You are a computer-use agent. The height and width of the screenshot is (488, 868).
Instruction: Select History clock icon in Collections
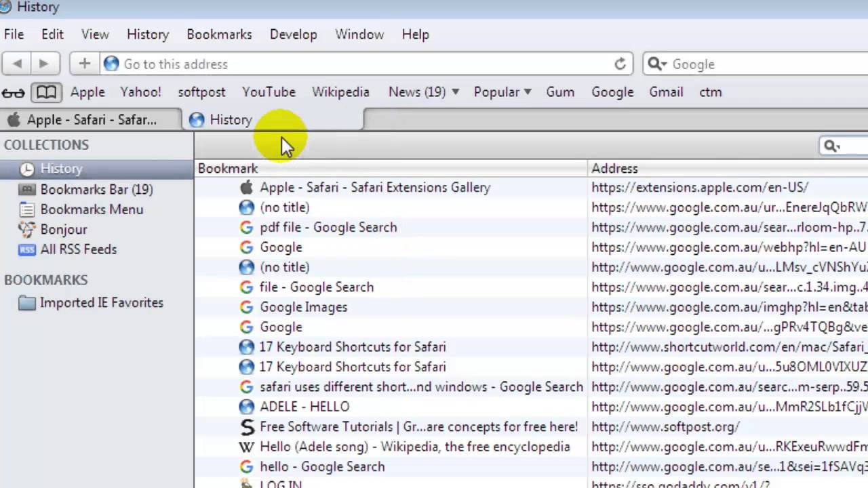pyautogui.click(x=26, y=169)
